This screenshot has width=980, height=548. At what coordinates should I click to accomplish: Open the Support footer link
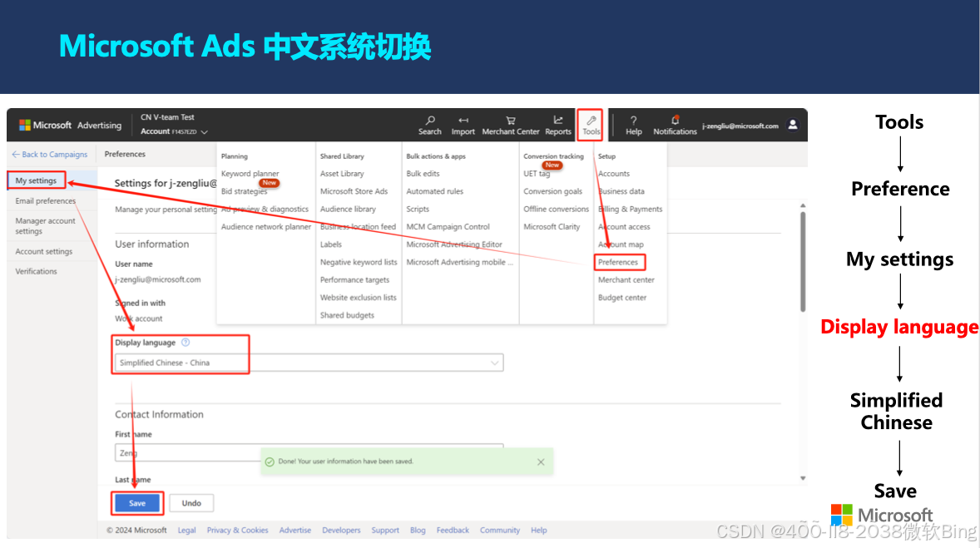point(385,530)
